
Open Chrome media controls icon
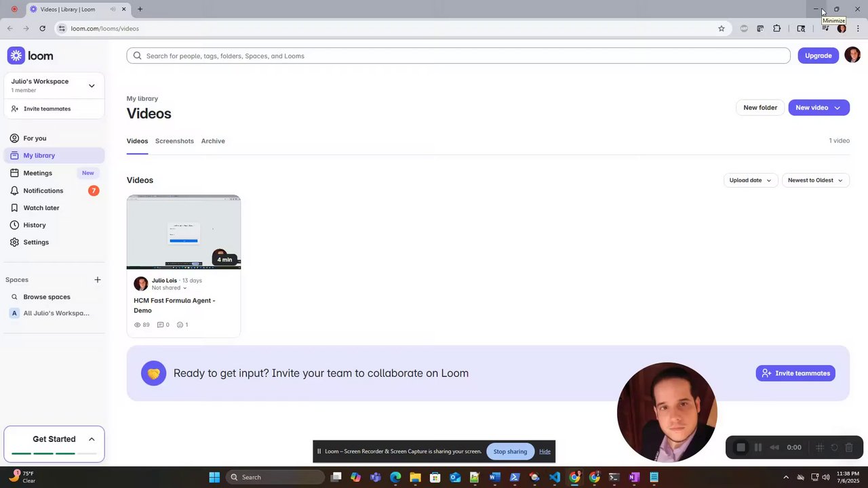[825, 28]
